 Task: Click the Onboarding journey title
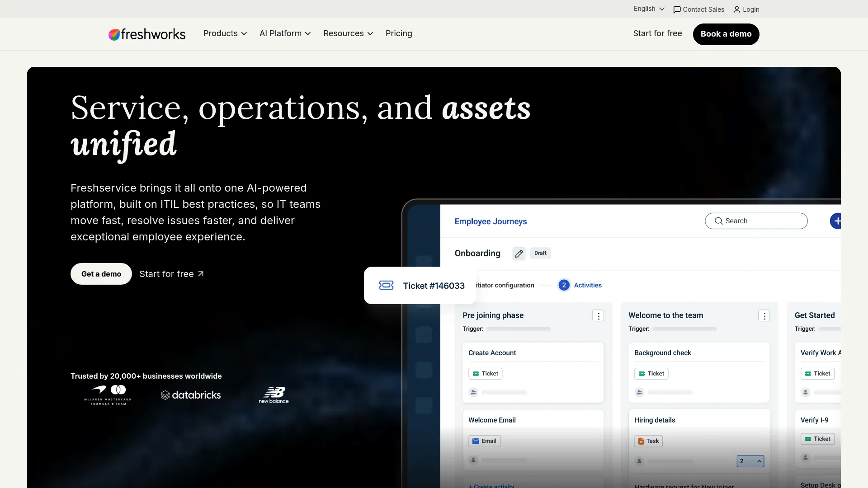point(477,253)
